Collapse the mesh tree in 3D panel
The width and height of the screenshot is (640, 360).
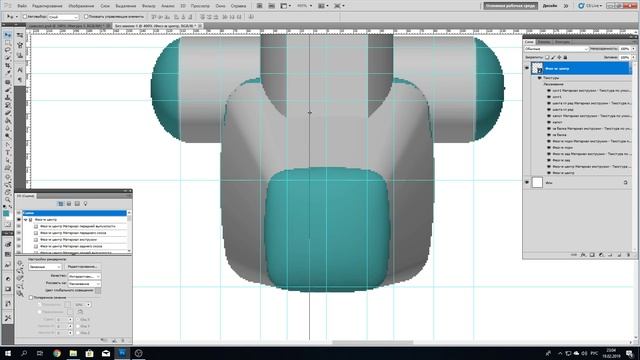coord(26,220)
